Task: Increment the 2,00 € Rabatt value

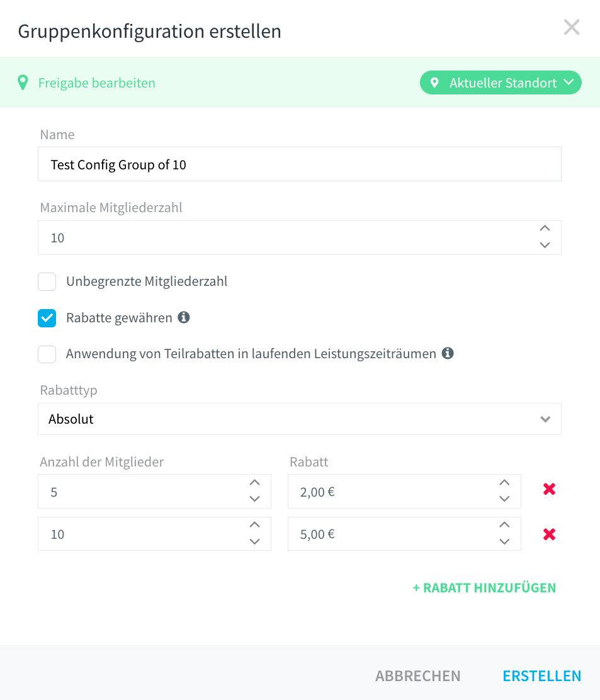Action: [x=504, y=483]
